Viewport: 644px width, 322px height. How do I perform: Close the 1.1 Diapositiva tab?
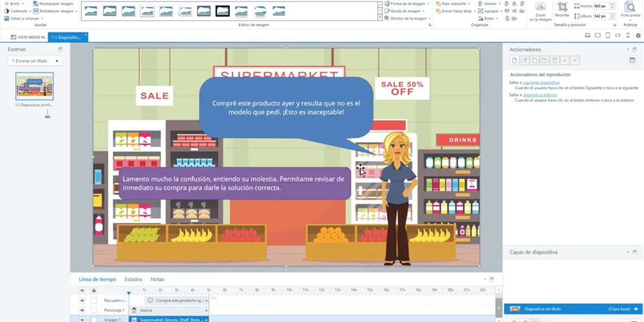pos(86,35)
